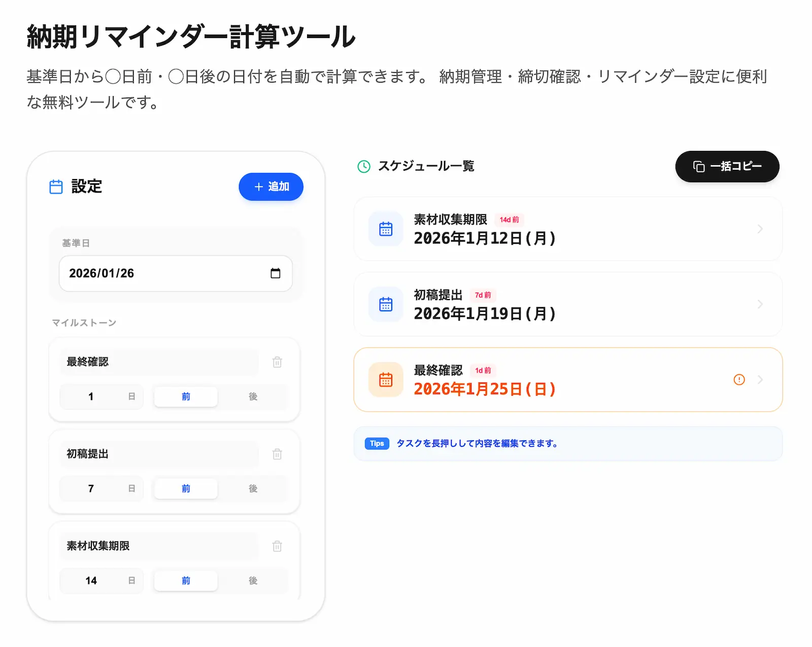The image size is (812, 647).
Task: Click the page title 納期リマインダー計算ツール
Action: tap(191, 37)
